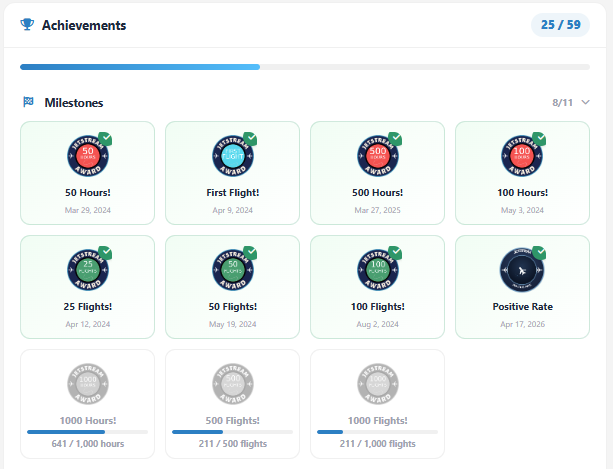Viewport: 613px width, 469px height.
Task: Click the Milestones section title
Action: coord(74,103)
